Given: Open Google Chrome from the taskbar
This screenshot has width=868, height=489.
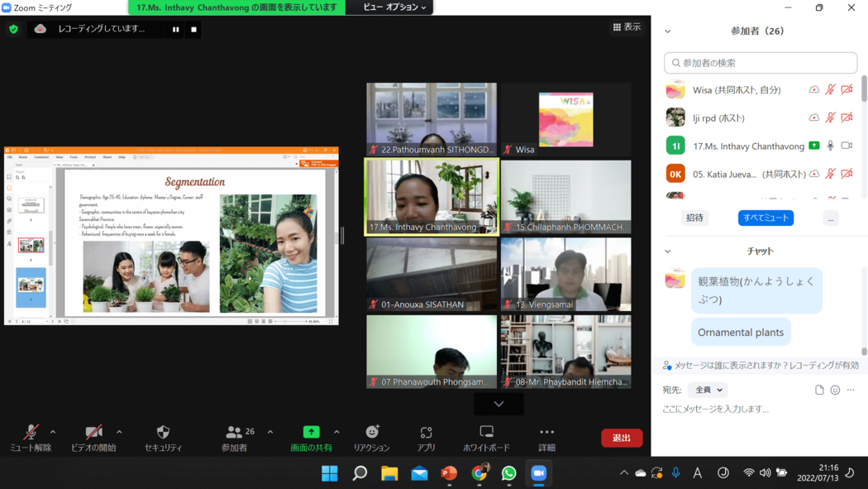Looking at the screenshot, I should pos(479,473).
